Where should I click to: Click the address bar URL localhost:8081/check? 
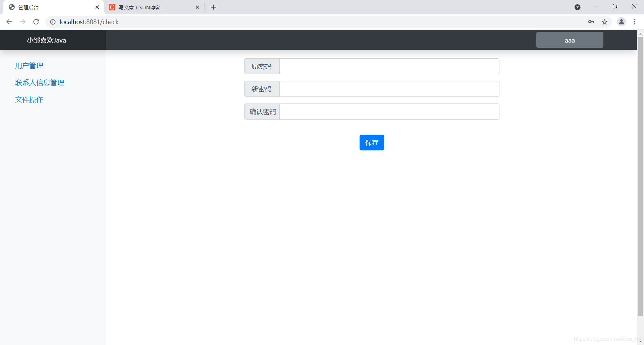pyautogui.click(x=89, y=22)
